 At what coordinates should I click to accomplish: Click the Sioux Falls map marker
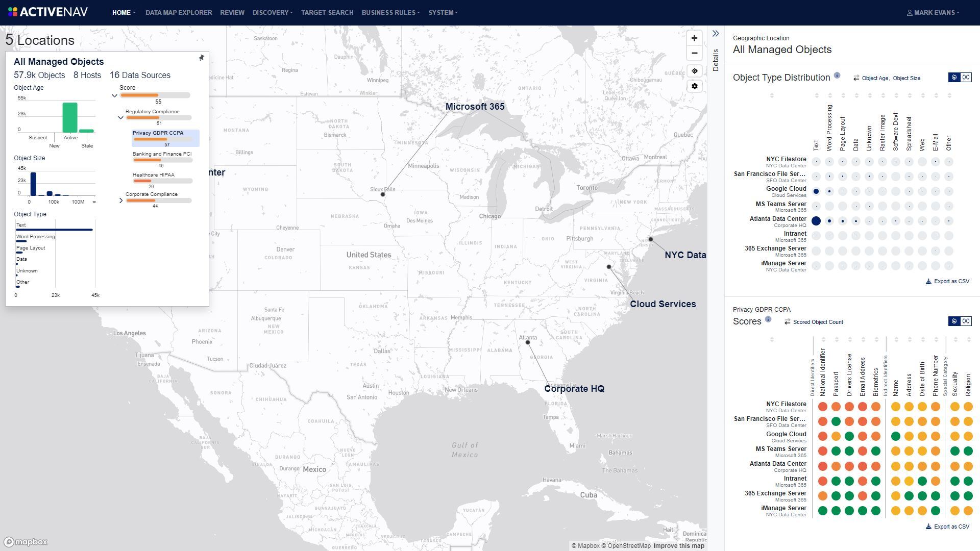[383, 194]
